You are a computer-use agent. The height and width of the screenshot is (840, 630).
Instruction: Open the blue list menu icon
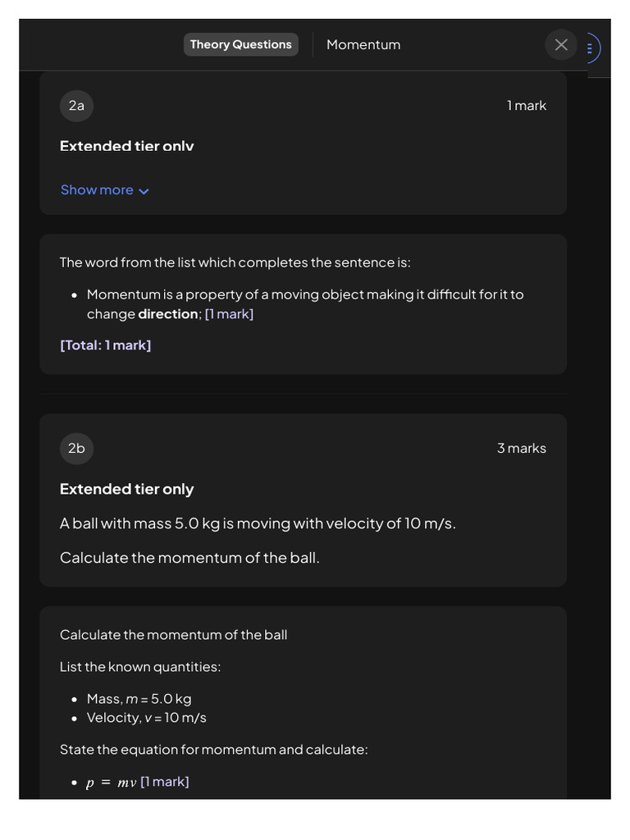[x=590, y=48]
